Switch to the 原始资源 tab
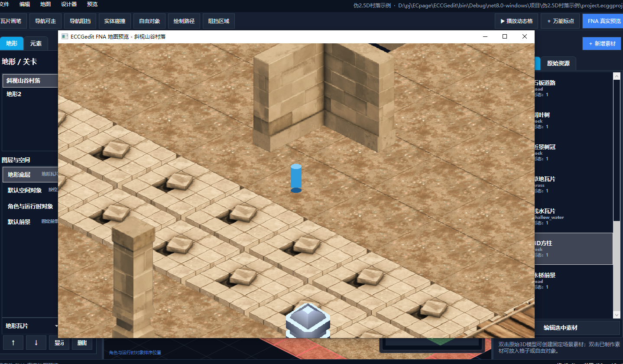Viewport: 623px width, 364px height. (558, 63)
